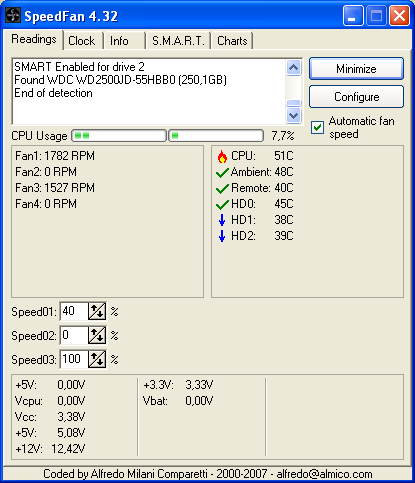Screen dimensions: 415x483
Task: Open the Charts tab
Action: [x=232, y=41]
